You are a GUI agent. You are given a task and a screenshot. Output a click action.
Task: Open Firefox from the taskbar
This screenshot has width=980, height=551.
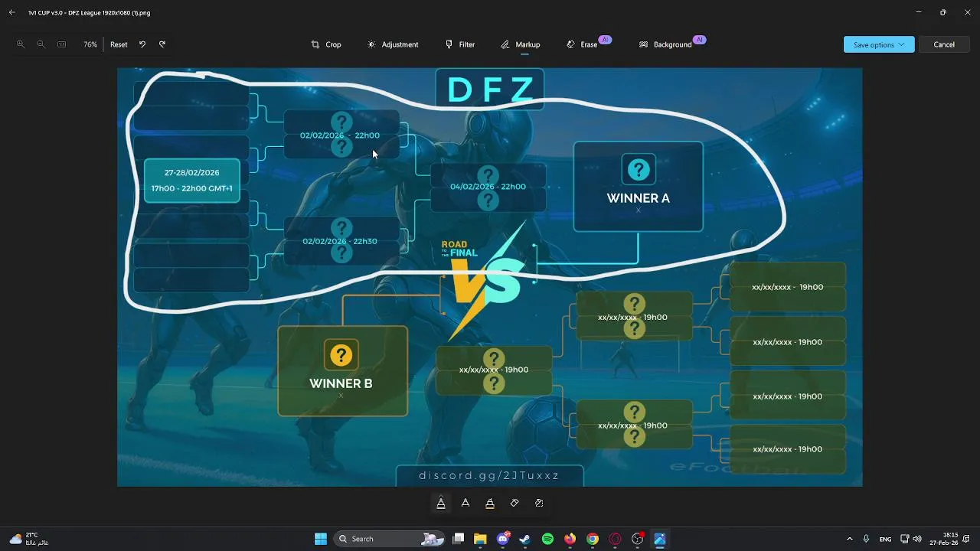click(570, 539)
